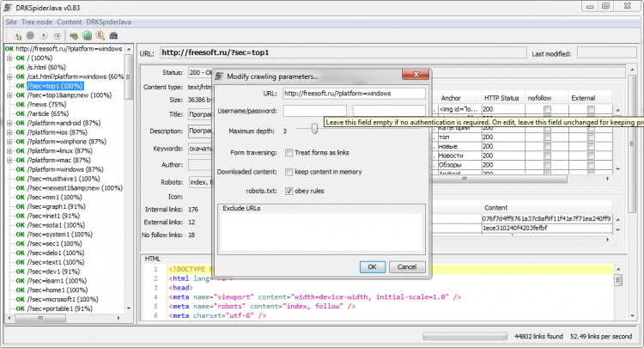Click the fourth round toolbar icon
Viewport: 644px width, 348px height.
point(57,35)
